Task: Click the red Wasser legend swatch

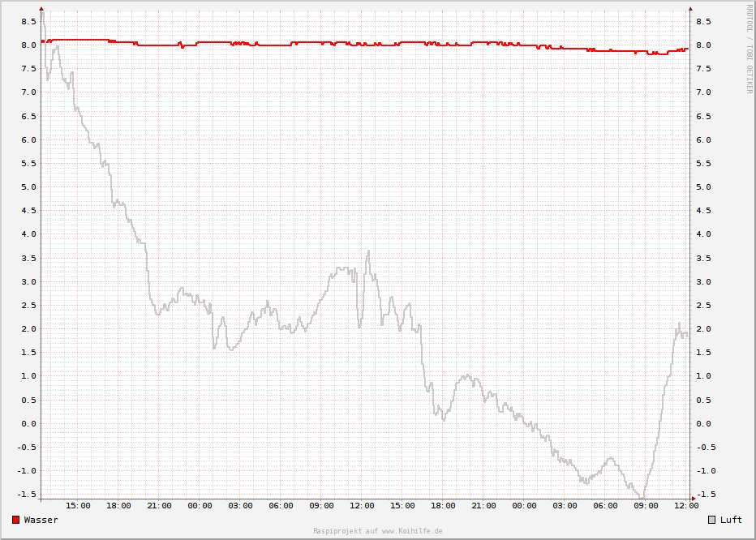Action: pos(15,520)
